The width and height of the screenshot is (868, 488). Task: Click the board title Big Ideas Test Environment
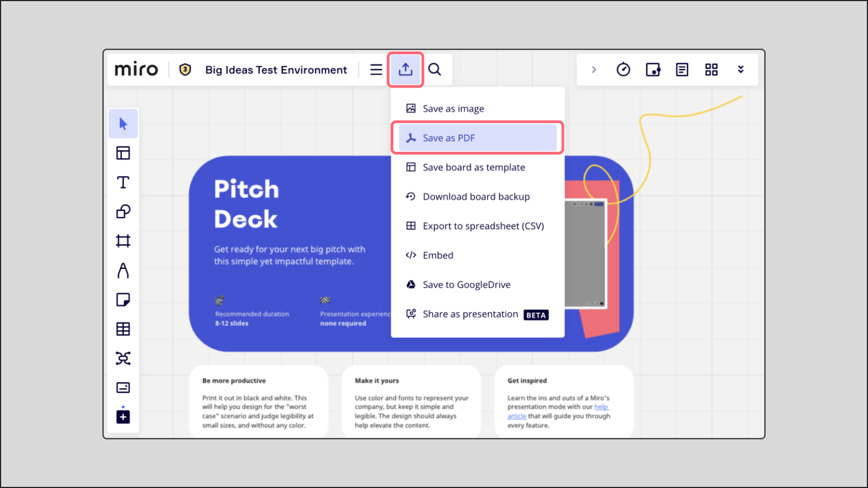pyautogui.click(x=276, y=69)
